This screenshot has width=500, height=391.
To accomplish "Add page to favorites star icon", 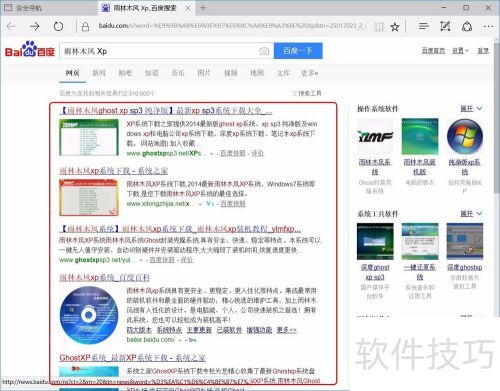I will (395, 27).
